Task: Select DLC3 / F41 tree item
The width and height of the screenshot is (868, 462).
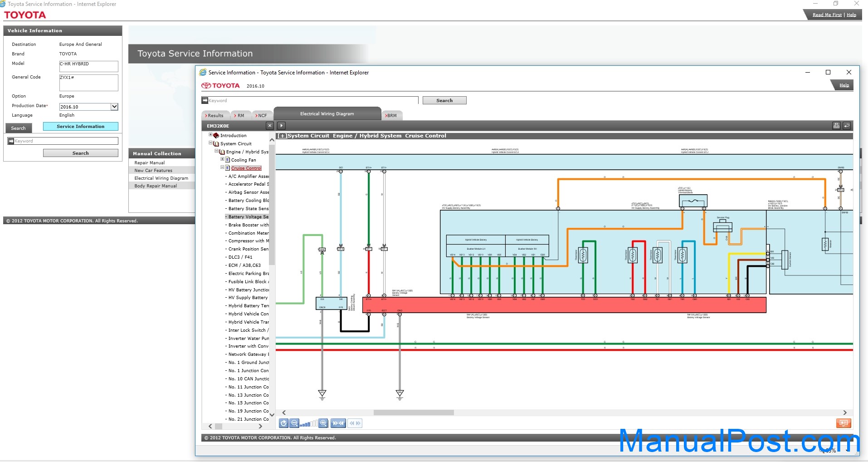Action: tap(240, 257)
